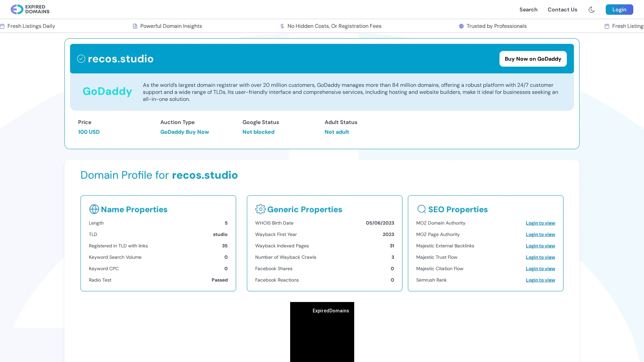Click the dollar icon beside No Hidden Costs

[282, 26]
